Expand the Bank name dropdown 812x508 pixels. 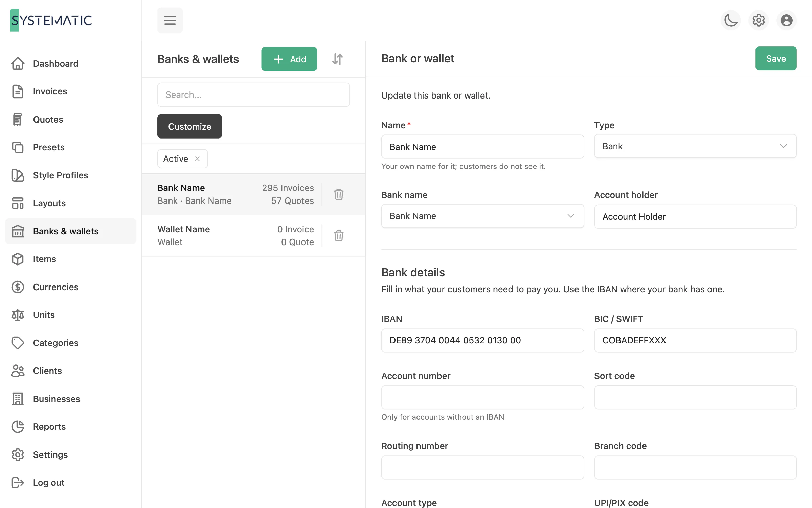coord(482,216)
